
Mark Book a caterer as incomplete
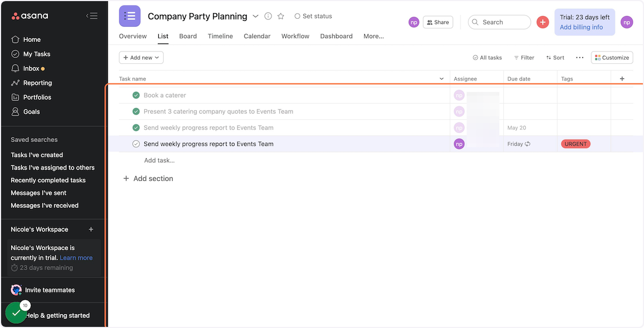136,96
